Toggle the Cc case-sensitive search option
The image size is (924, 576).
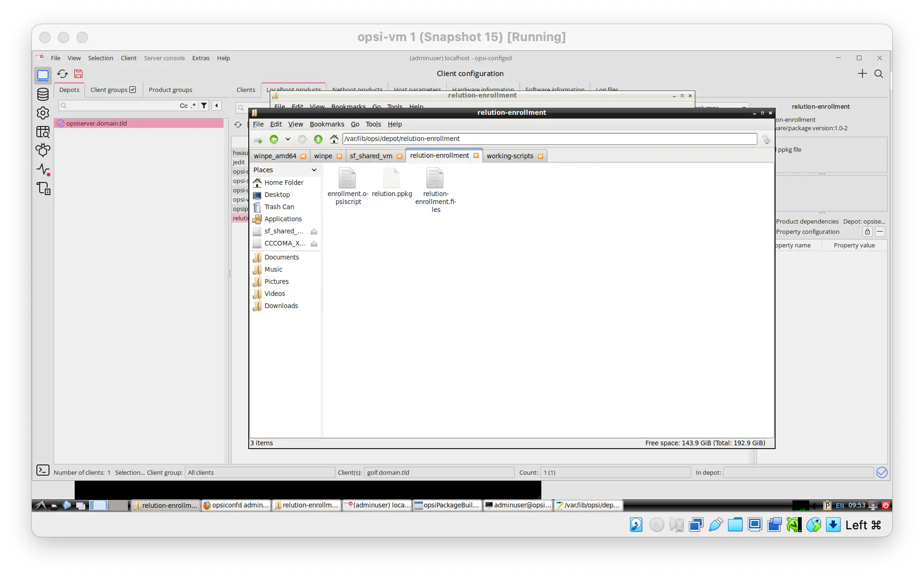click(183, 105)
